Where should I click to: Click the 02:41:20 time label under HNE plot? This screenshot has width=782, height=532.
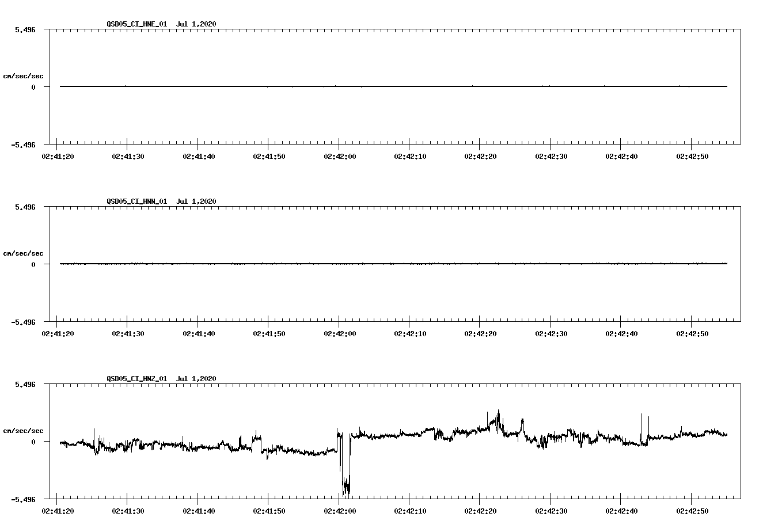tap(57, 156)
